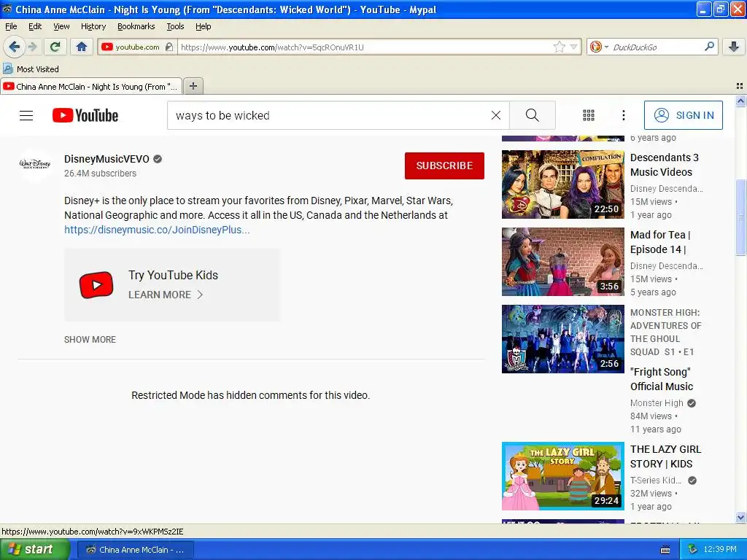Screen dimensions: 747x560
Task: Open the browser home page icon
Action: [82, 47]
